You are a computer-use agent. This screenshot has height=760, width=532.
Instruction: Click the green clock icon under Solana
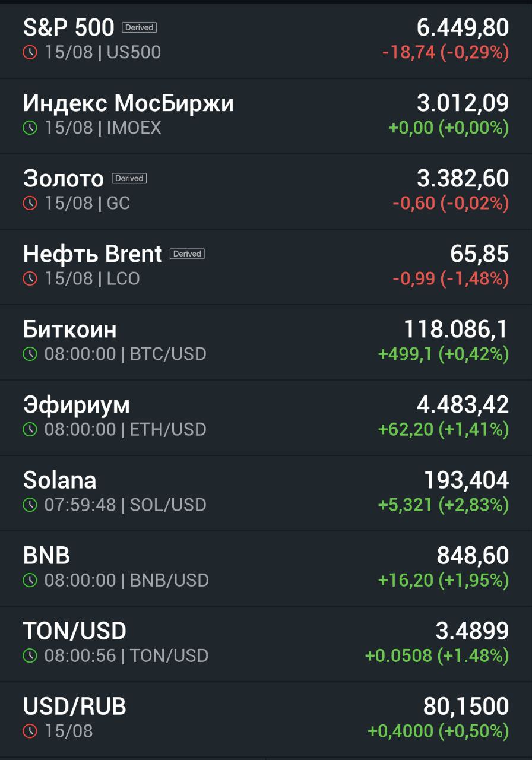click(x=30, y=505)
